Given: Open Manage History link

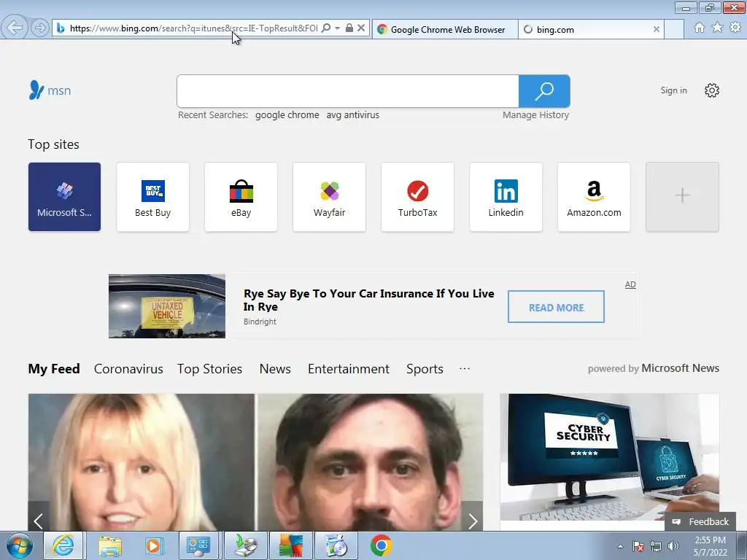Looking at the screenshot, I should coord(535,114).
